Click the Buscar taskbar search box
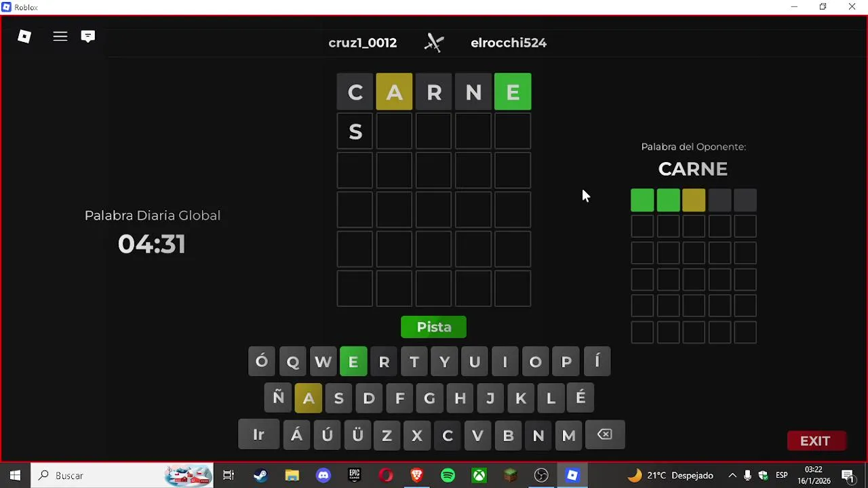Screen dimensions: 868x488 tap(122, 476)
